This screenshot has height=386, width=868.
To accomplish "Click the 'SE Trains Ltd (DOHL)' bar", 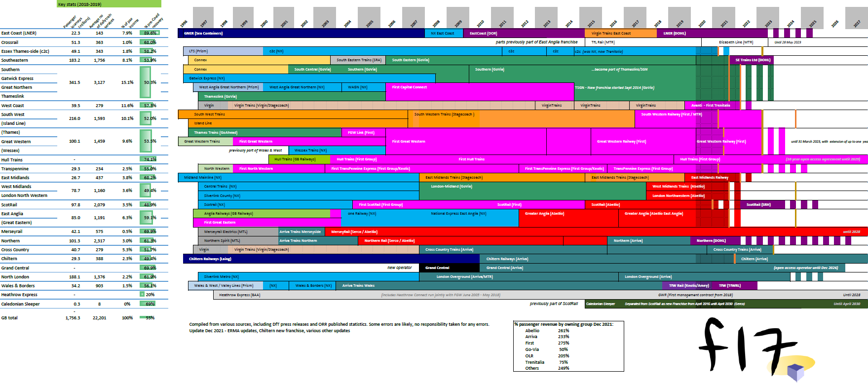I will (751, 60).
